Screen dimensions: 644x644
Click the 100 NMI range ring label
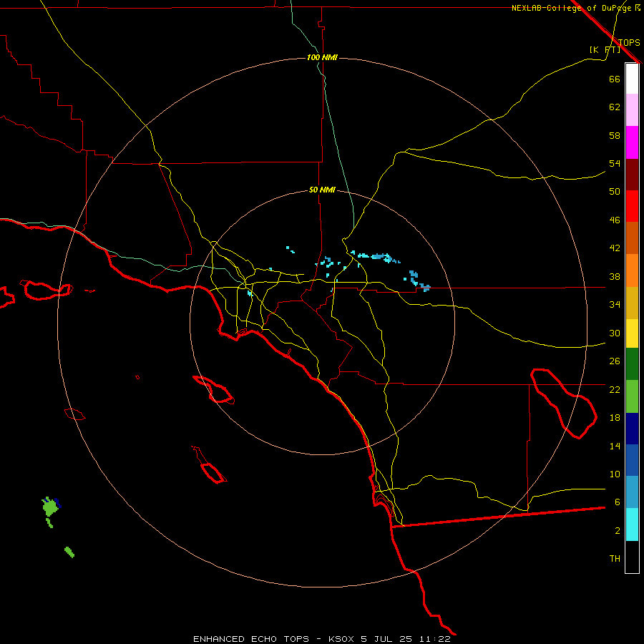click(x=322, y=57)
